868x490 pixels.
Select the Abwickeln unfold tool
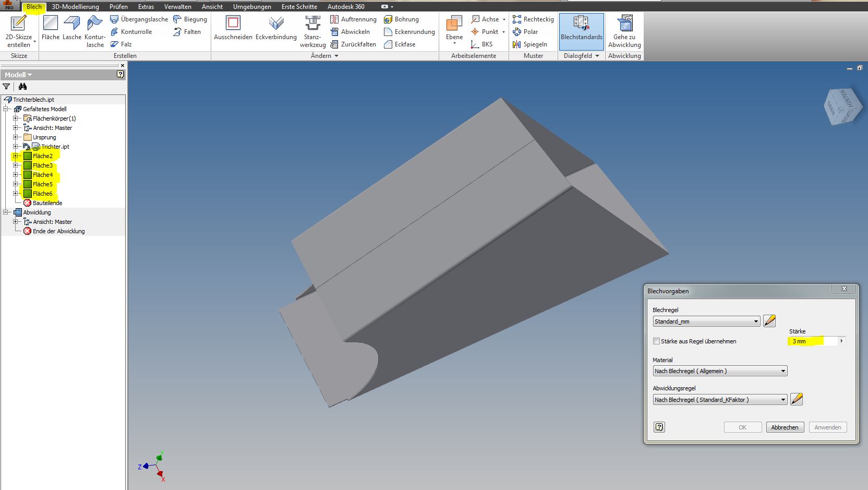click(x=350, y=32)
